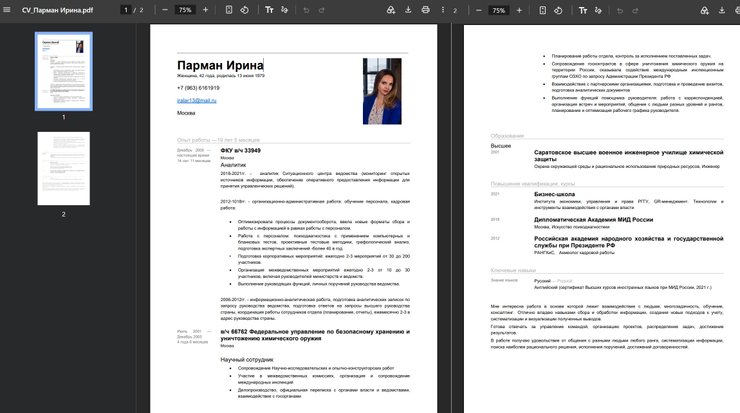Click Redo arrow in left viewer toolbar
The image size is (740, 413).
click(321, 10)
